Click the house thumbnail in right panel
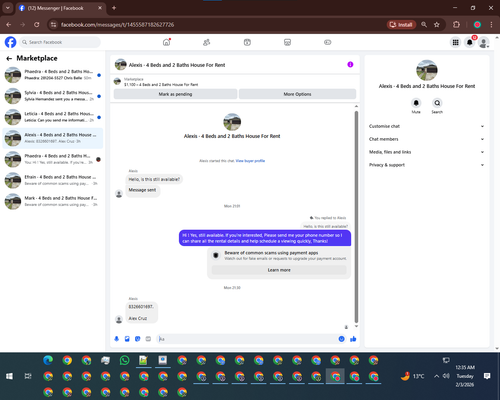This screenshot has width=500, height=400. click(x=427, y=70)
